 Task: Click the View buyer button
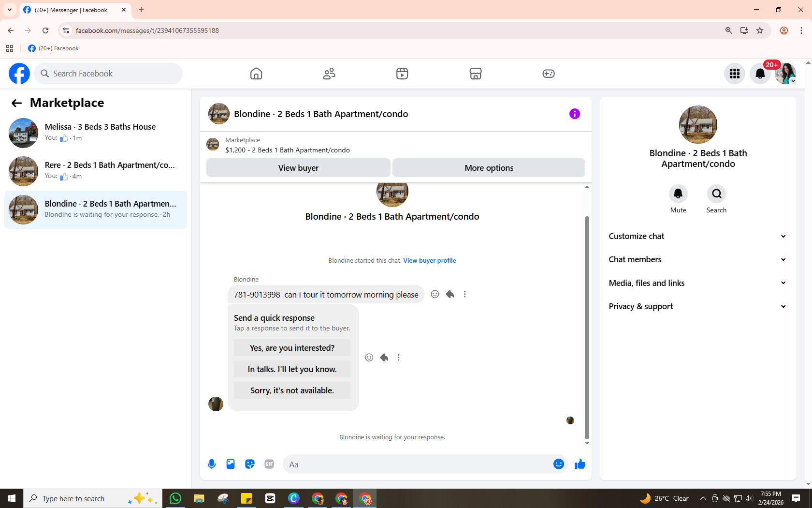click(x=298, y=168)
